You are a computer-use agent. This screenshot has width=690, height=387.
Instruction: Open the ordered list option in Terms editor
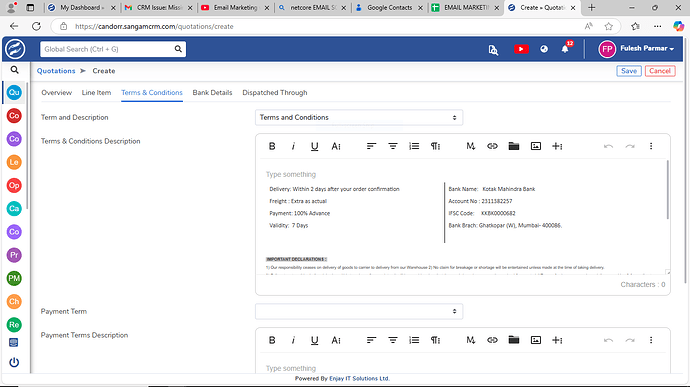pyautogui.click(x=414, y=146)
